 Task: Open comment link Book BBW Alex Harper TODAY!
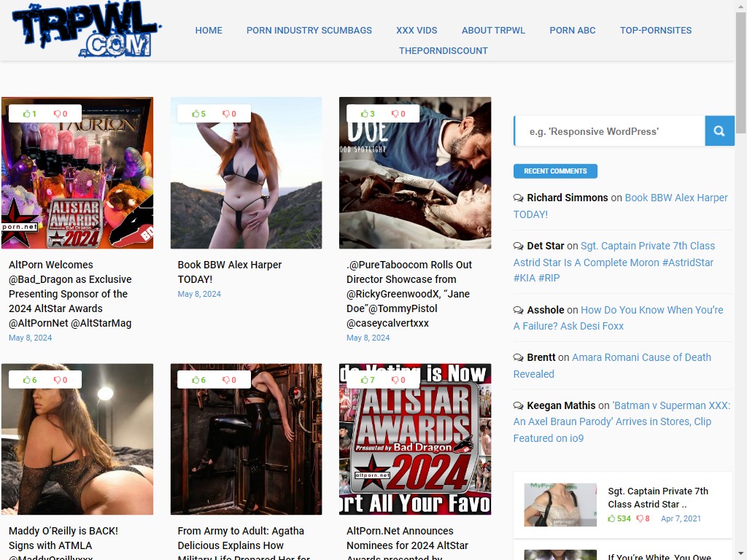[620, 206]
